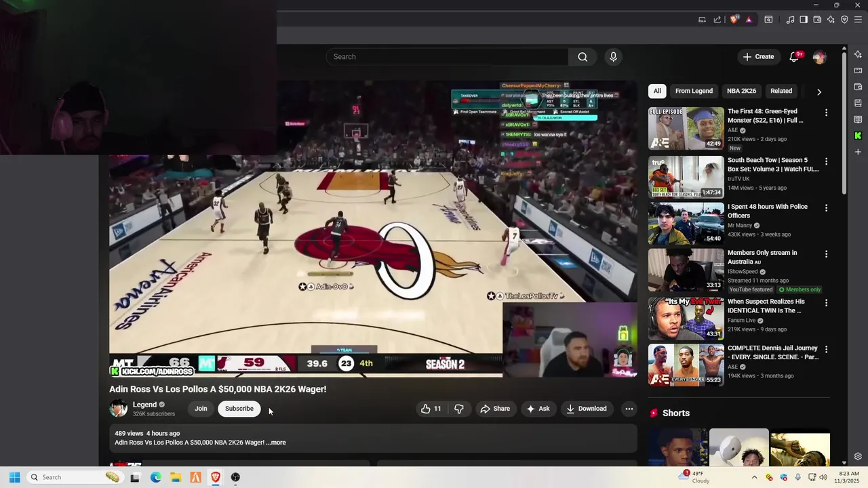Screen dimensions: 868x488
Task: Open YouTube account avatar menu
Action: pyautogui.click(x=819, y=57)
